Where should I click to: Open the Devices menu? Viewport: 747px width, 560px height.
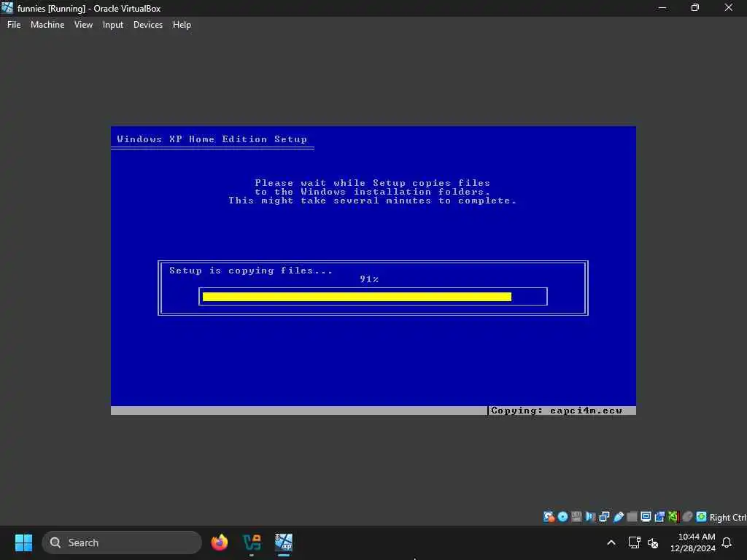tap(147, 25)
